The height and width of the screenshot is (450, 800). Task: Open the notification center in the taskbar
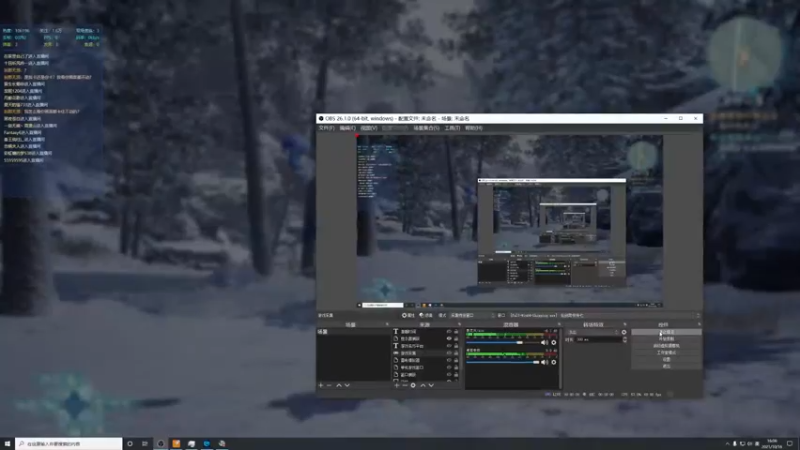click(790, 444)
